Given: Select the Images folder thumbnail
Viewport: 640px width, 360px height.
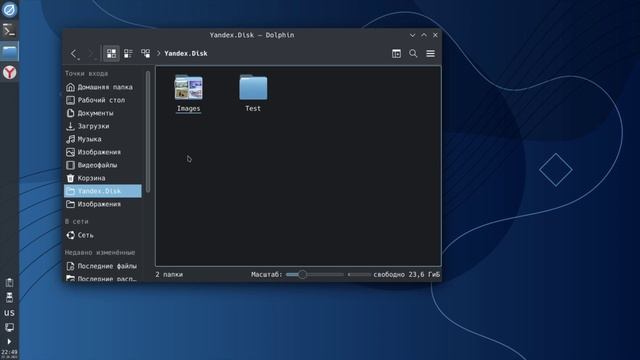Looking at the screenshot, I should click(x=189, y=87).
